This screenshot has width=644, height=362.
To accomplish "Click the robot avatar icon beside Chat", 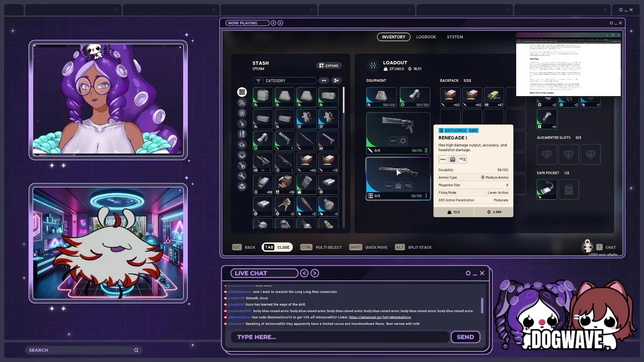I will (x=587, y=247).
